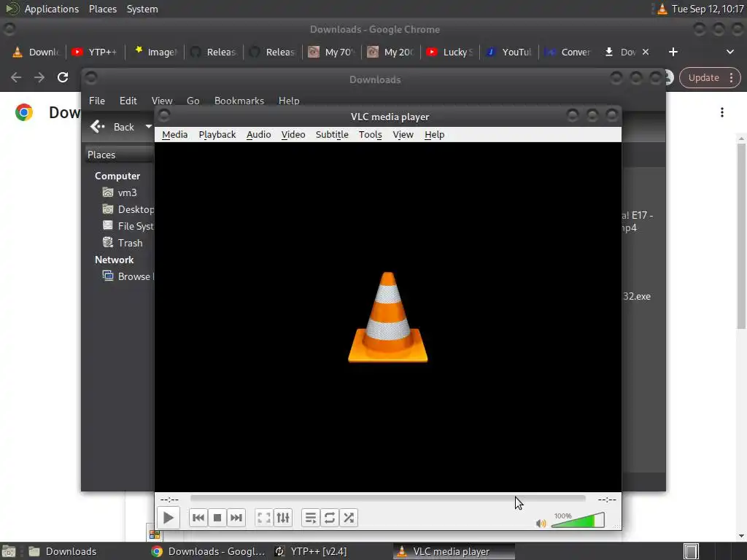Click VLC media player taskbar entry
Image resolution: width=747 pixels, height=560 pixels.
pos(453,551)
